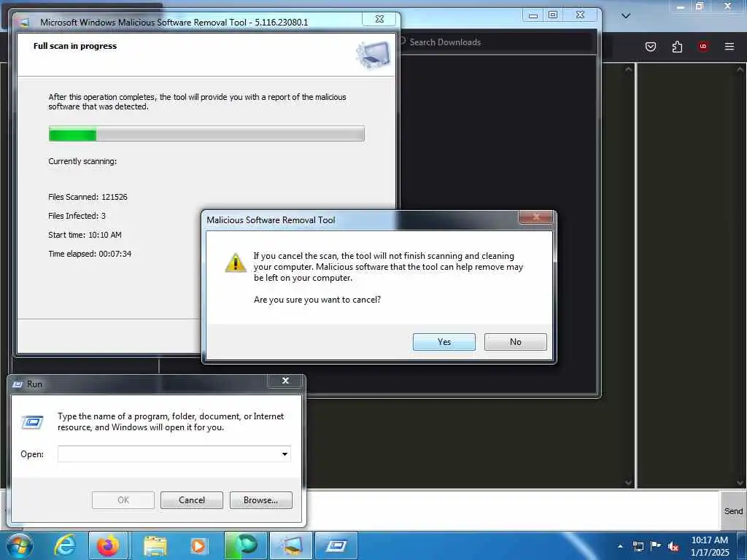The image size is (747, 560).
Task: Click Browse... in the Run dialog
Action: [260, 500]
